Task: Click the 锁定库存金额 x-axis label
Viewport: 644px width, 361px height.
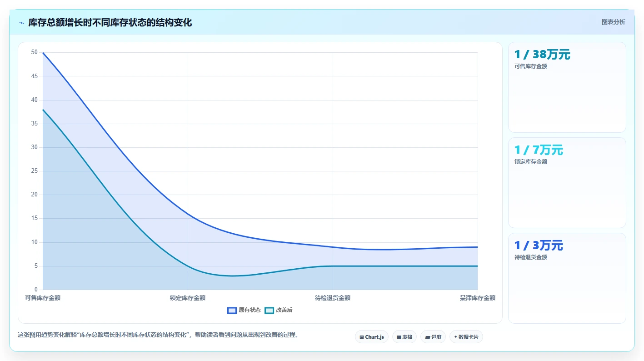Action: (188, 298)
